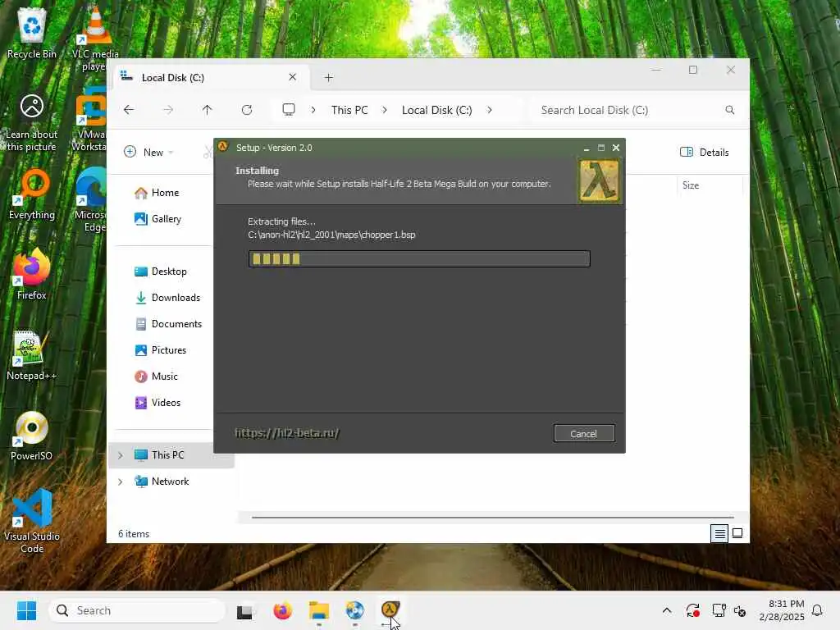Click This PC in the address breadcrumb
The image size is (840, 630).
pyautogui.click(x=349, y=110)
